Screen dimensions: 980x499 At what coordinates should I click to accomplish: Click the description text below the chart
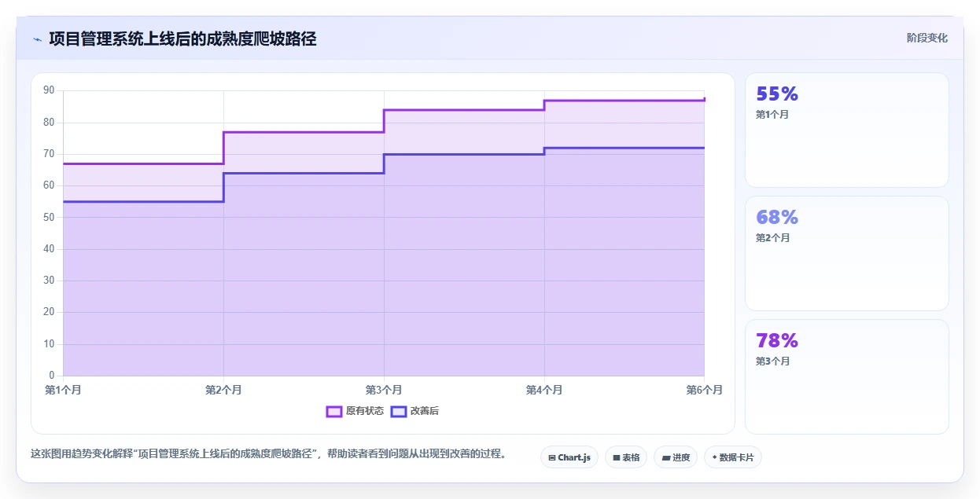pyautogui.click(x=268, y=453)
